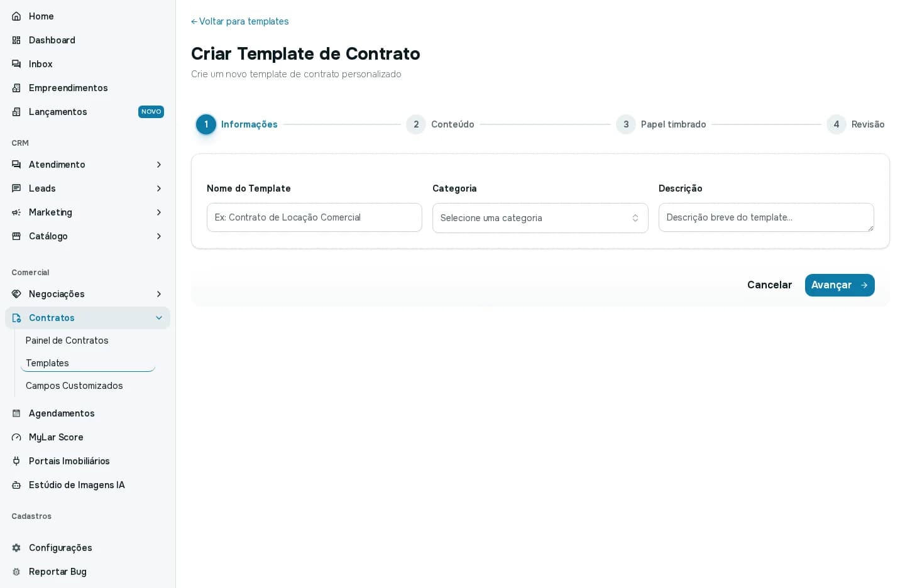Expand the Leads submenu chevron
The image size is (905, 588).
click(159, 188)
